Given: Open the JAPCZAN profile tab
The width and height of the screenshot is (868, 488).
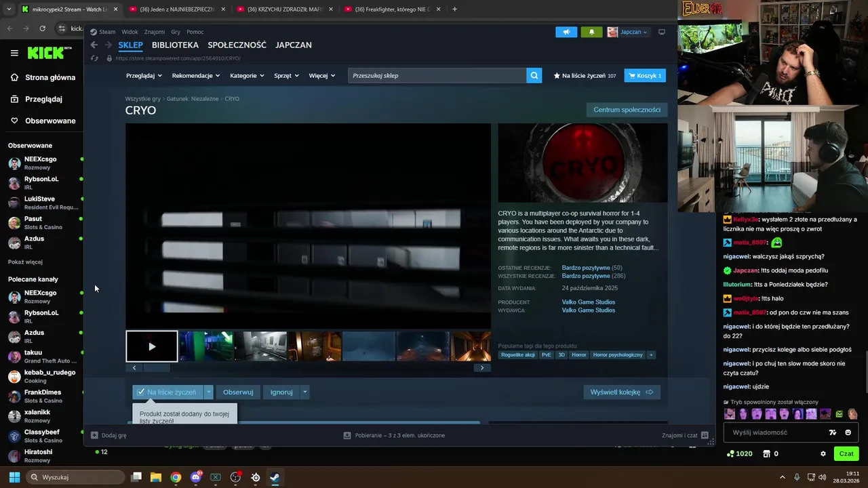Looking at the screenshot, I should pyautogui.click(x=294, y=45).
